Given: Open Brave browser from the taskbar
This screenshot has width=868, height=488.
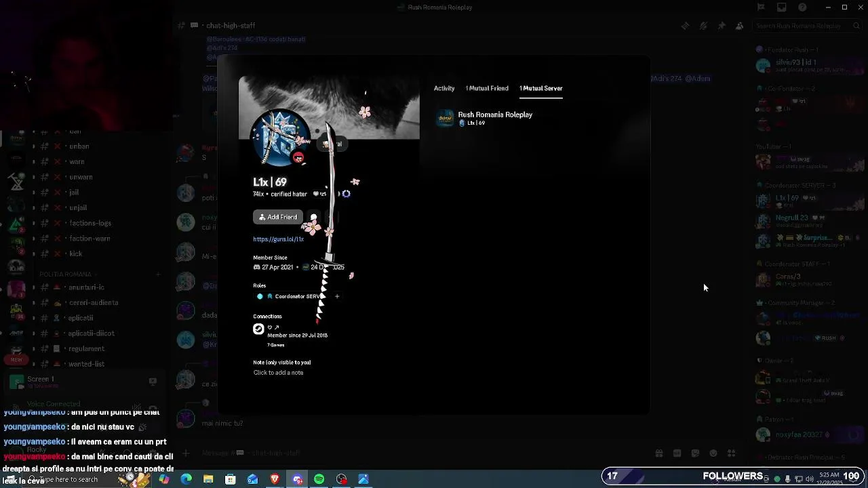Looking at the screenshot, I should (x=275, y=479).
